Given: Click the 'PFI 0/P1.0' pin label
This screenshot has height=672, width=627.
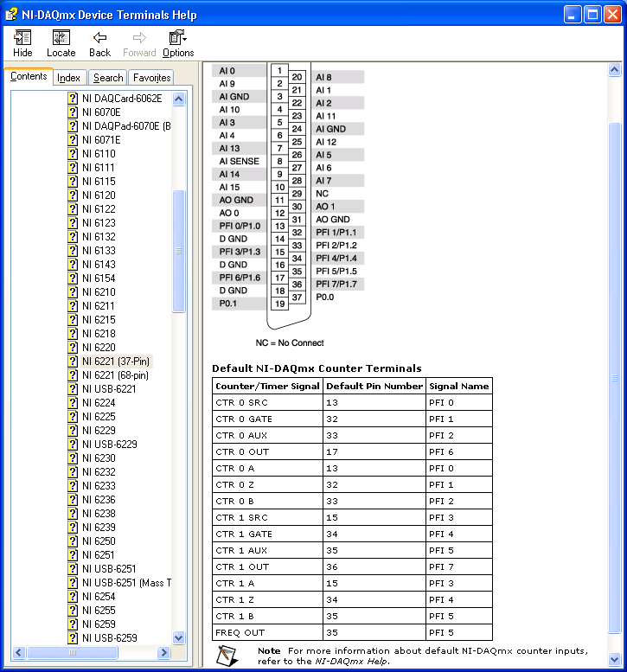Looking at the screenshot, I should [x=240, y=226].
